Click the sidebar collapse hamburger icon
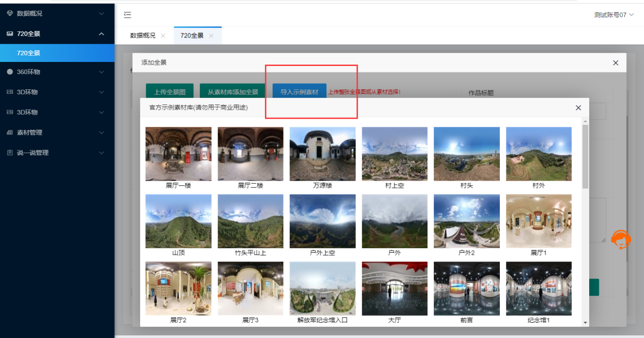Viewport: 644px width, 338px height. pos(127,15)
